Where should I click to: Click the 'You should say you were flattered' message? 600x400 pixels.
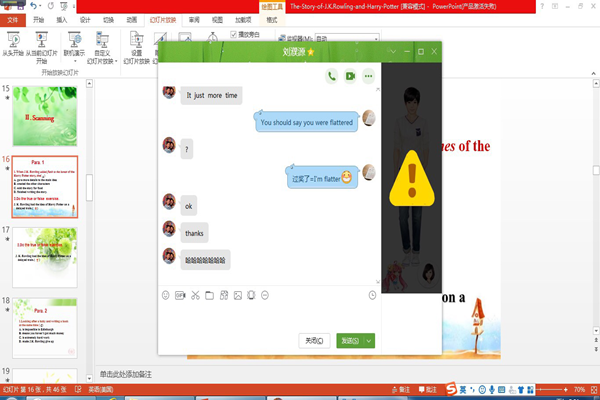(x=307, y=122)
